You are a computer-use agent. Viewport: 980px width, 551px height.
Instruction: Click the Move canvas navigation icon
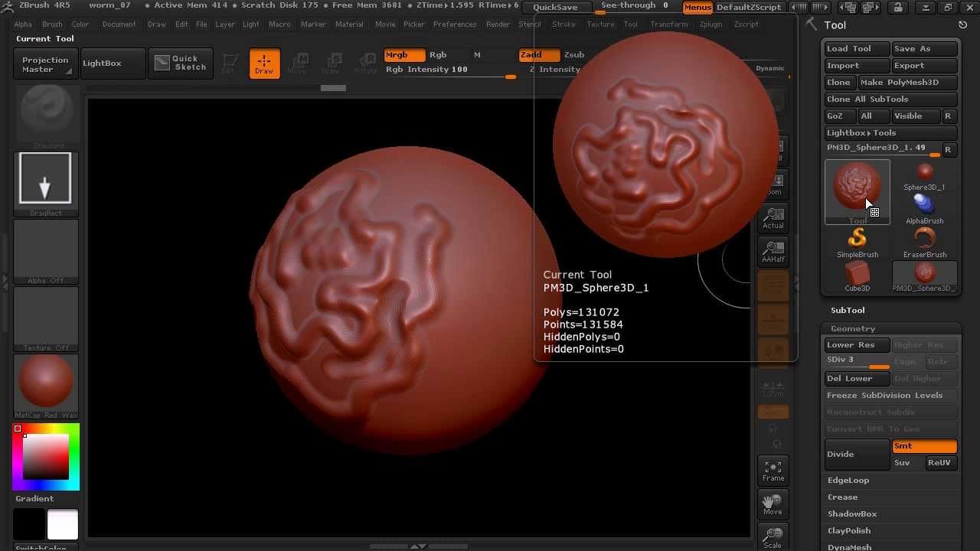(x=773, y=504)
